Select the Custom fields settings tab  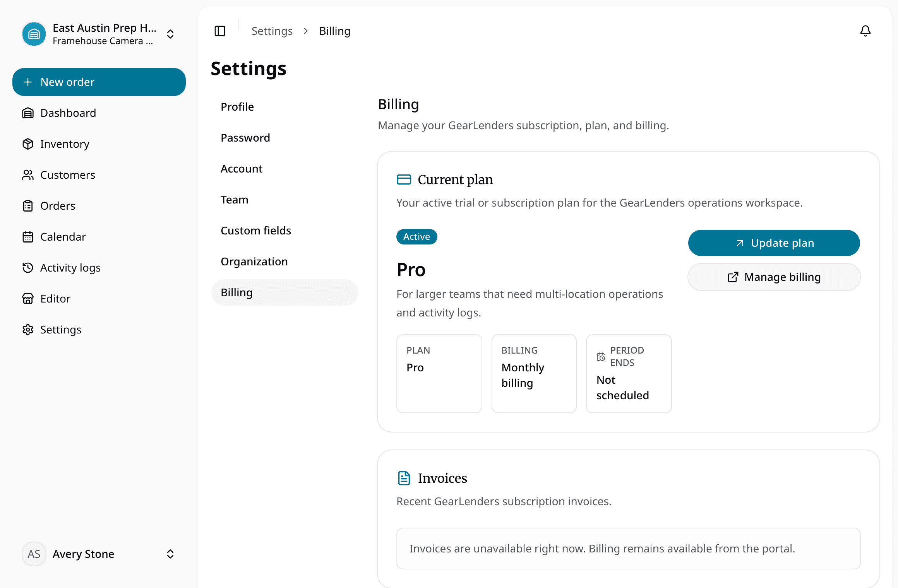[x=284, y=231]
